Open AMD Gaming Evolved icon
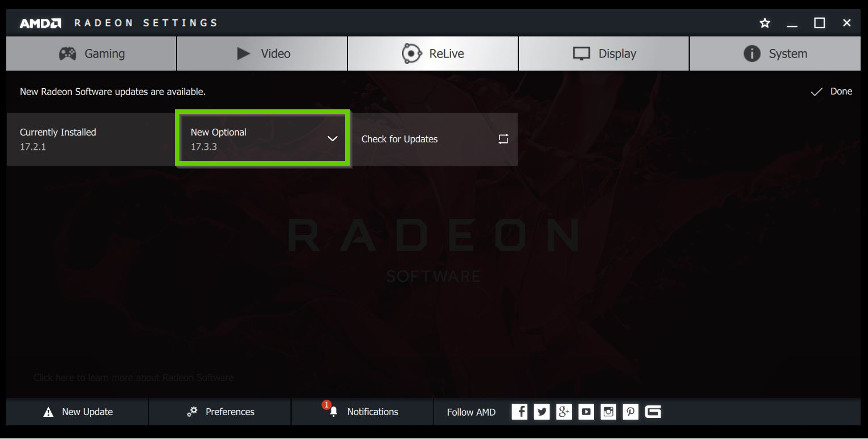Image resolution: width=868 pixels, height=439 pixels. click(653, 412)
